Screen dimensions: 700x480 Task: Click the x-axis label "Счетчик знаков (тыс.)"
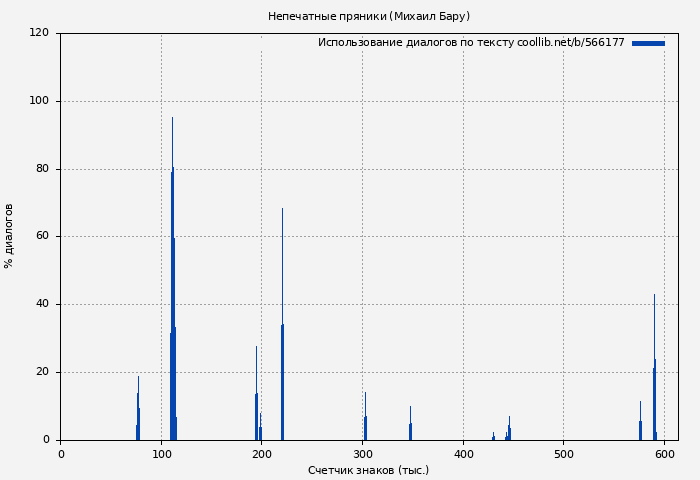(x=368, y=470)
